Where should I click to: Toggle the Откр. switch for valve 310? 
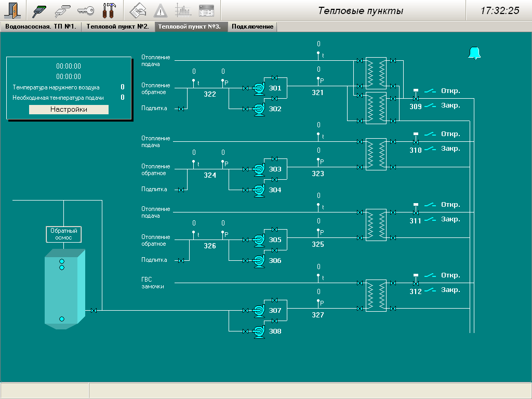(431, 134)
